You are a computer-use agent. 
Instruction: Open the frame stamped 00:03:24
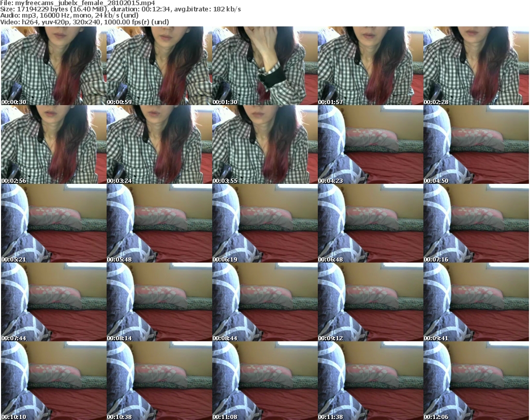point(159,144)
